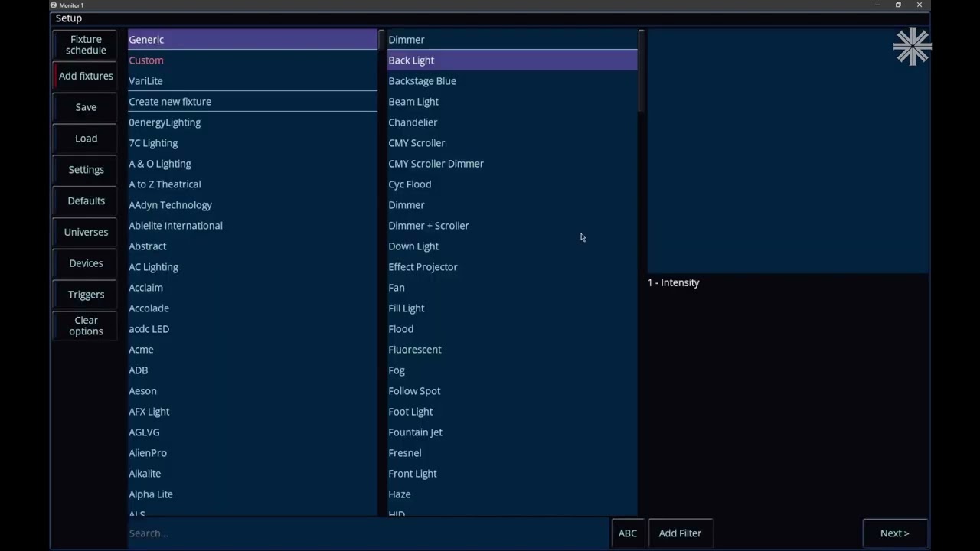This screenshot has height=551, width=980.
Task: Select Flood fixture type
Action: 512,329
